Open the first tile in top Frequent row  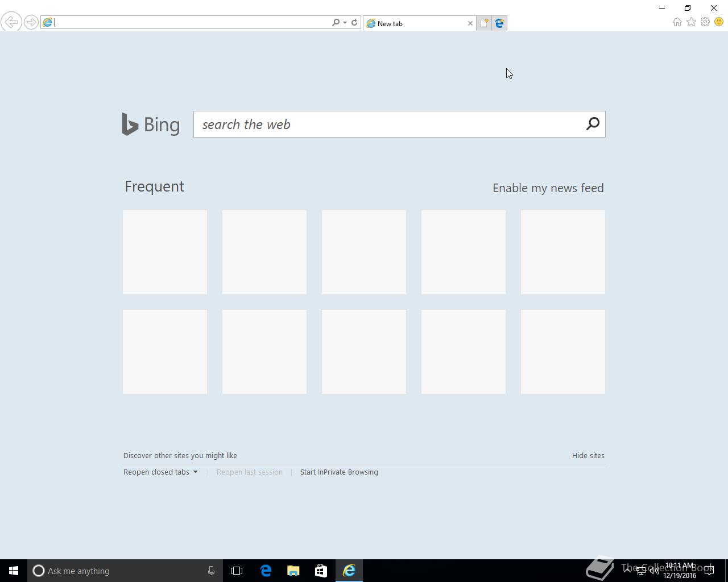point(165,252)
